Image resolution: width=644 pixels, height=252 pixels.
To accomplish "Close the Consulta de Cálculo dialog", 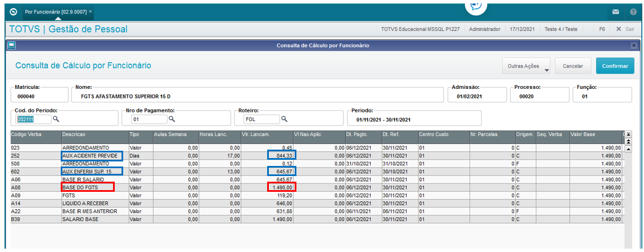I will click(634, 46).
